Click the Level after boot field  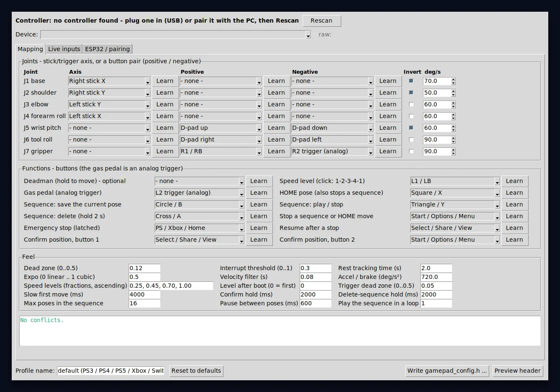tap(316, 286)
